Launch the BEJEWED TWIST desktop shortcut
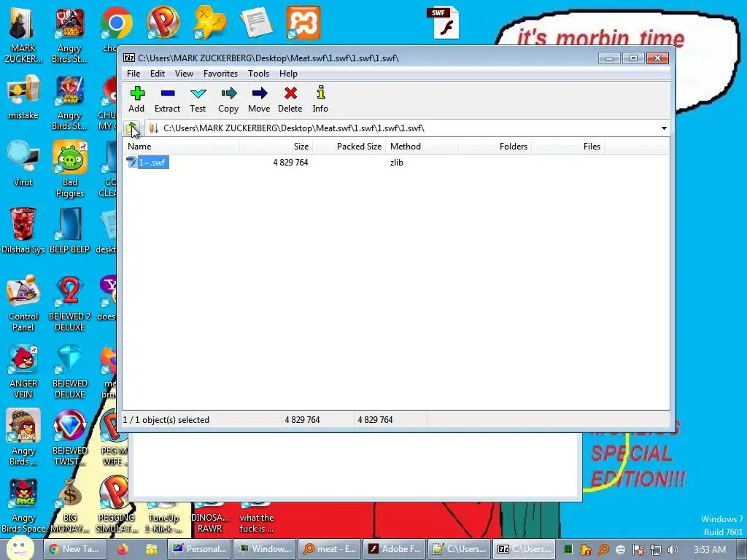Screen dimensions: 747x560 tap(69, 437)
